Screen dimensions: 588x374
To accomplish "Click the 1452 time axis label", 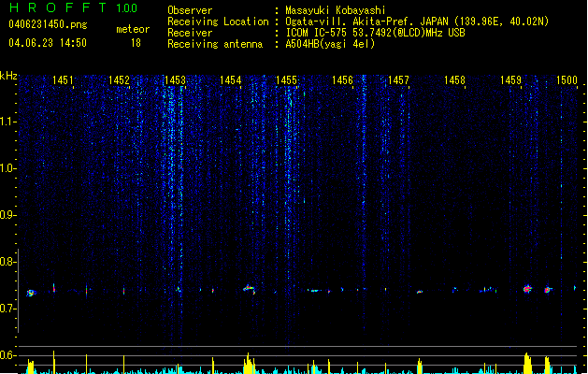I will point(119,80).
